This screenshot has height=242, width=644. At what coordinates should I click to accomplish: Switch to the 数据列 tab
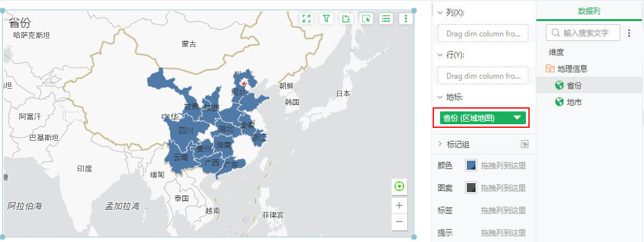(589, 11)
